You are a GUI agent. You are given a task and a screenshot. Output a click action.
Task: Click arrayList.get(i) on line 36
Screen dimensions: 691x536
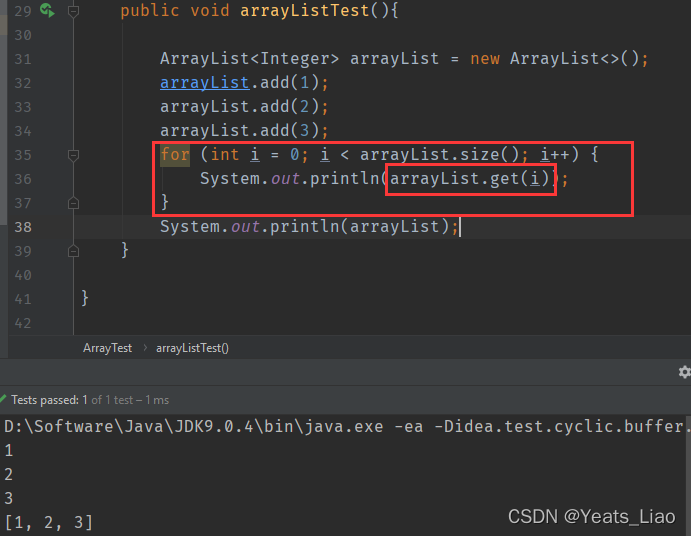click(470, 179)
